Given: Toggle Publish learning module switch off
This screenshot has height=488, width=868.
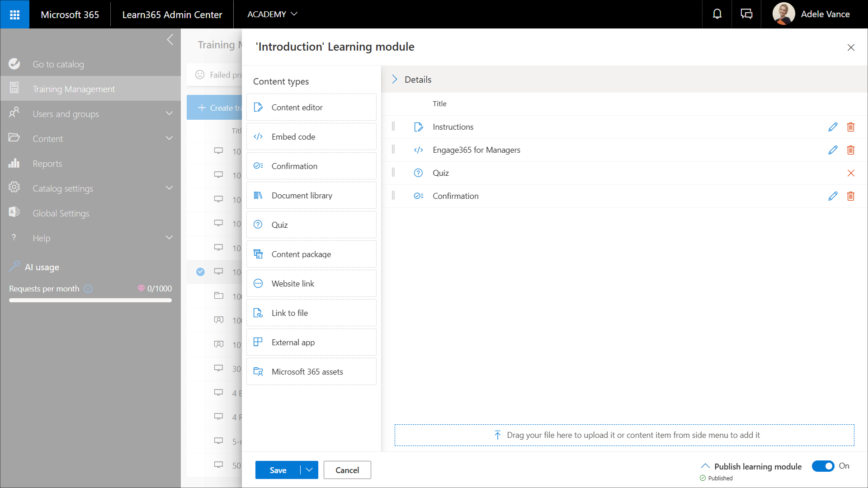Looking at the screenshot, I should [823, 466].
